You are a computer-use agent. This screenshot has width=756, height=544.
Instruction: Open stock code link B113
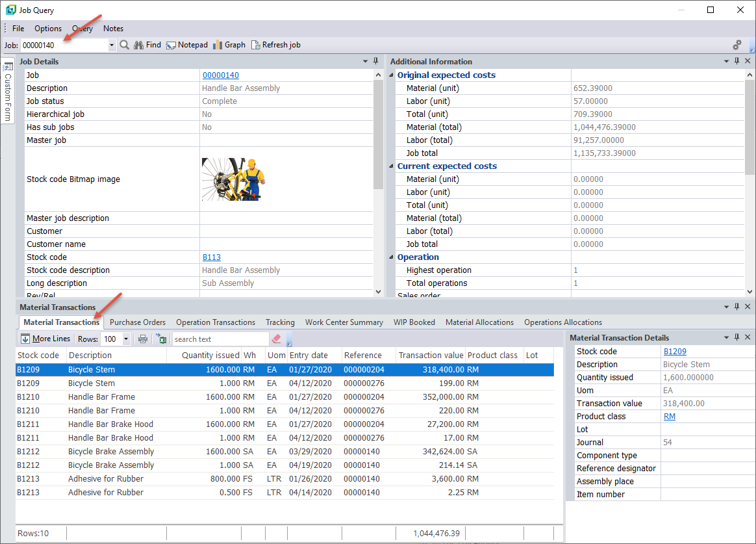[212, 257]
